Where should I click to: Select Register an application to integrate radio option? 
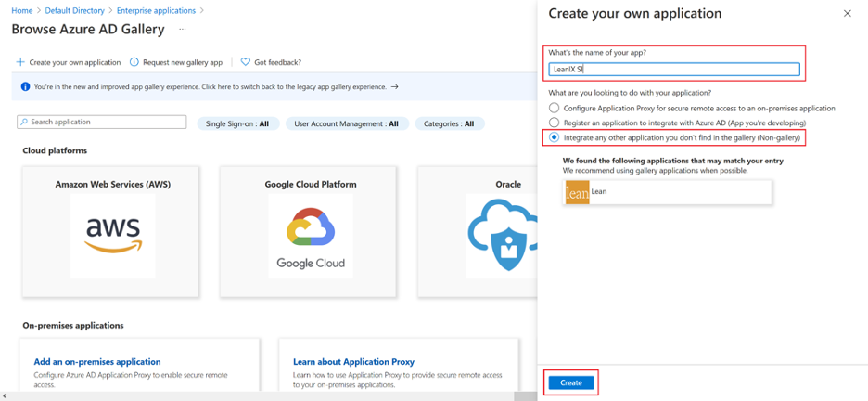point(554,123)
